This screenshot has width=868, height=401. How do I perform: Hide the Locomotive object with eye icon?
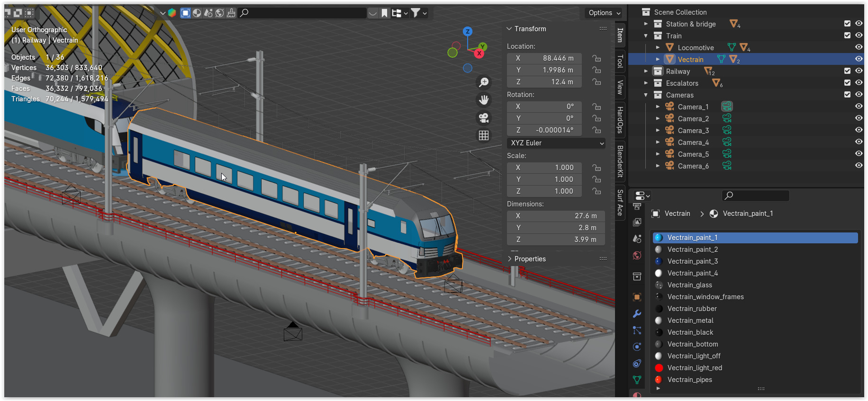(859, 47)
